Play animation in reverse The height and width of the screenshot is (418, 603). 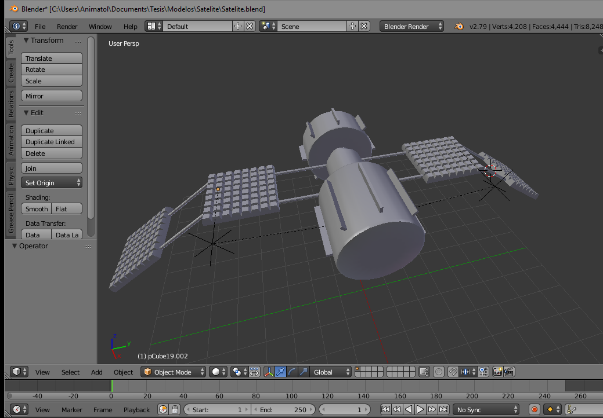(409, 410)
